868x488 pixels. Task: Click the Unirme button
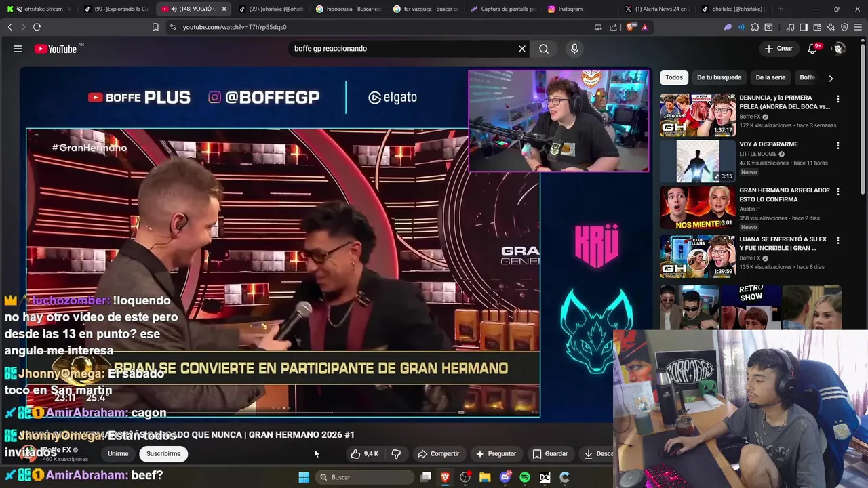(118, 453)
